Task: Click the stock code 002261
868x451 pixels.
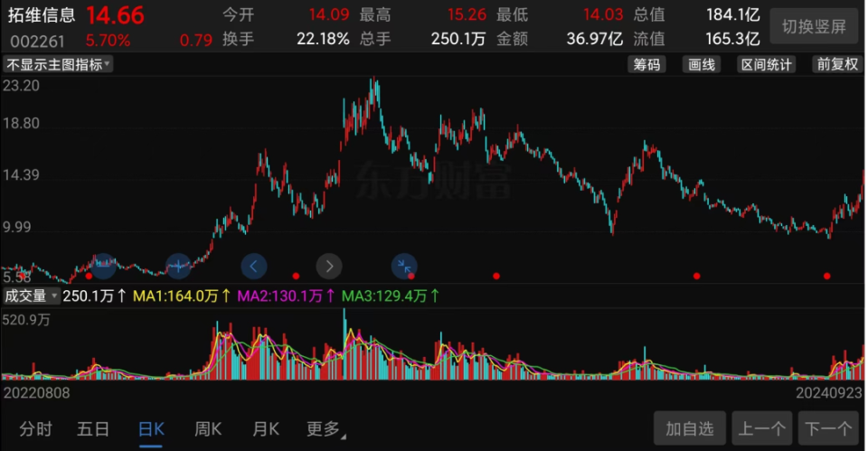Action: tap(37, 42)
